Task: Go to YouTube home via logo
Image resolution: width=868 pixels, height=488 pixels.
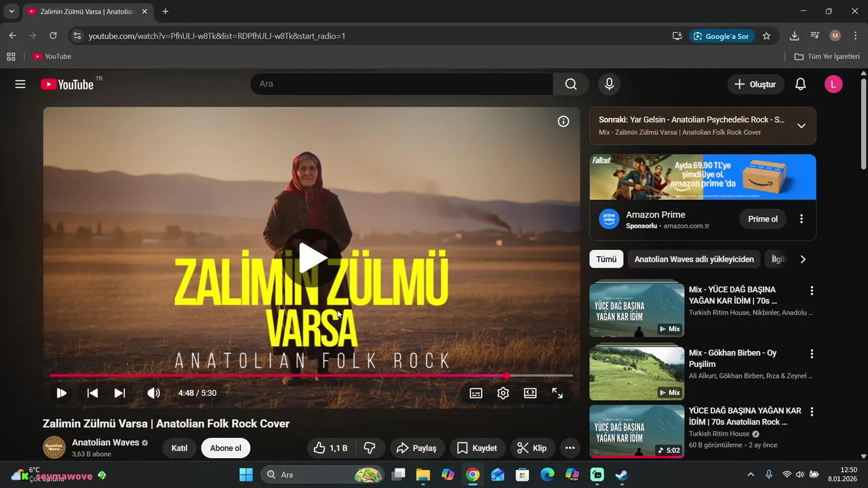Action: click(x=67, y=84)
